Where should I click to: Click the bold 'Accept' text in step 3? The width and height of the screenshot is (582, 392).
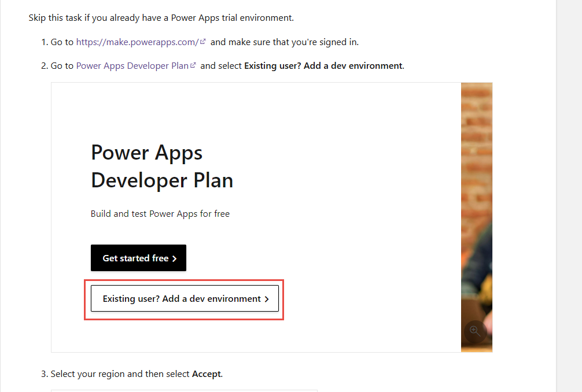(x=207, y=374)
